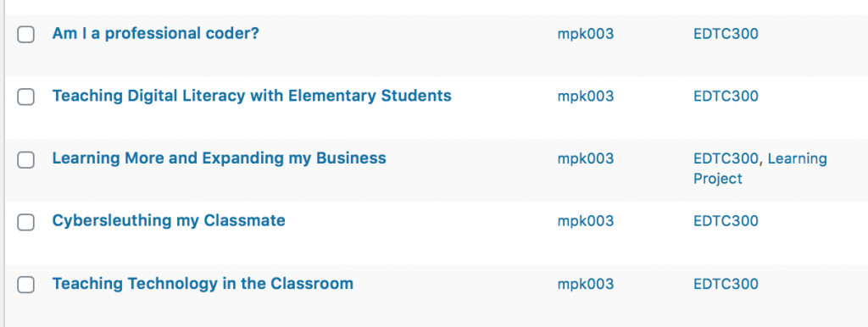Click the EDTC300 category in the Cybersleuthing row
The width and height of the screenshot is (868, 327).
(726, 221)
